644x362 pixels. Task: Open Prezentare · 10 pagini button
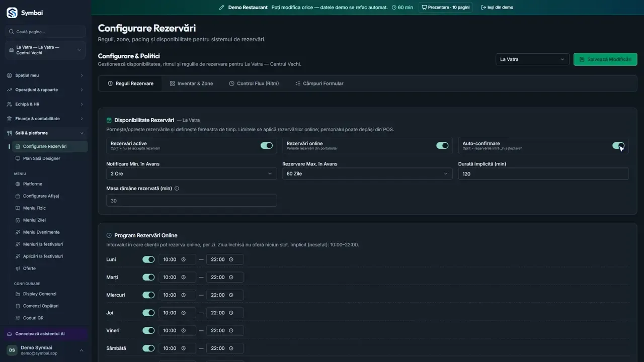coord(445,8)
